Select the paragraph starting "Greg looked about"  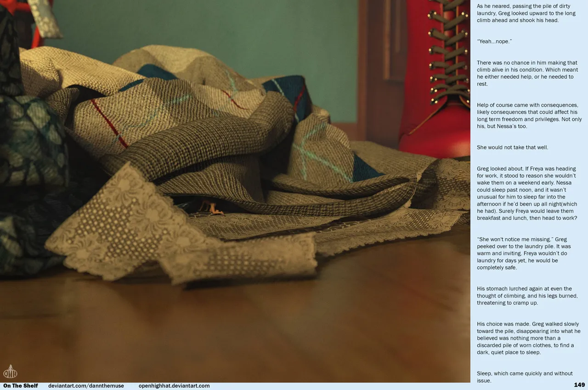527,193
